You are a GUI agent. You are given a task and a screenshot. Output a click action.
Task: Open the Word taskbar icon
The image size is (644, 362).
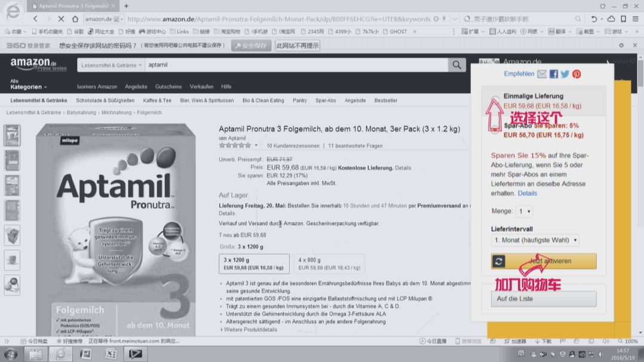pyautogui.click(x=85, y=354)
